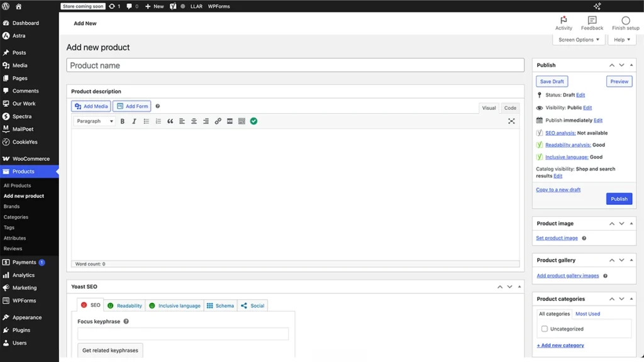Apply blockquote formatting
The height and width of the screenshot is (362, 644).
click(x=170, y=121)
